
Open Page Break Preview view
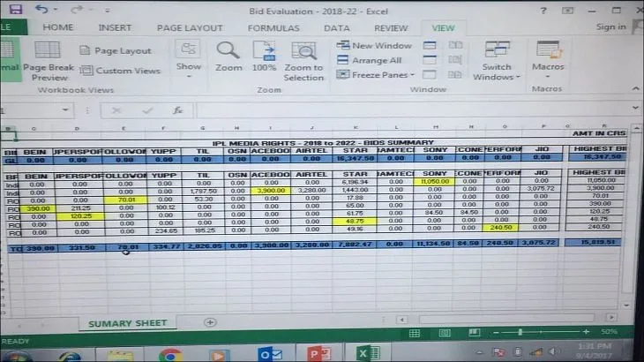49,61
